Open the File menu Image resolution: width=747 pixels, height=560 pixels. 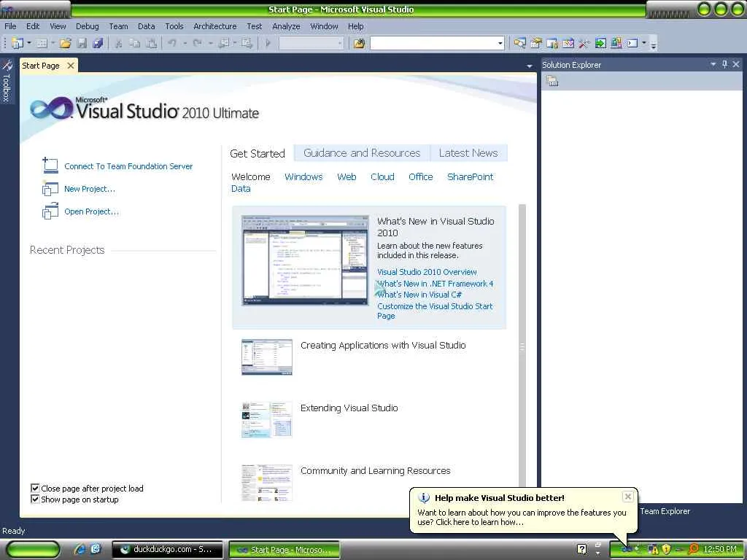pyautogui.click(x=10, y=26)
